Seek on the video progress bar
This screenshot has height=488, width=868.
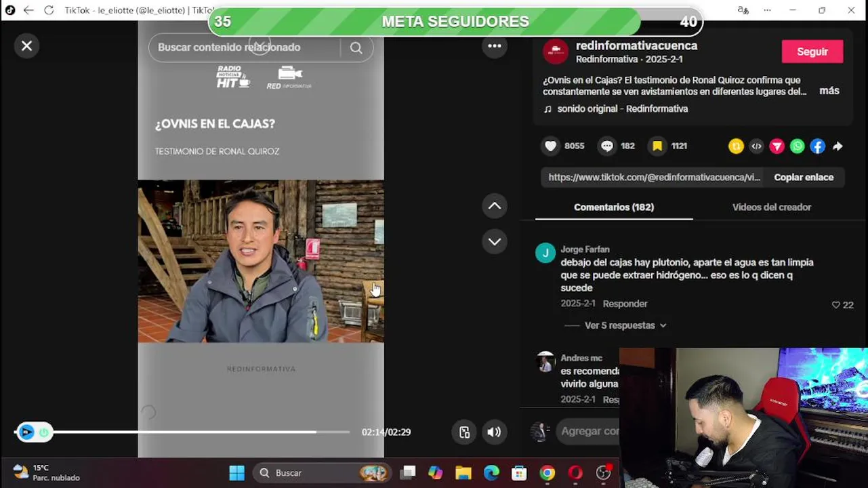pyautogui.click(x=183, y=432)
